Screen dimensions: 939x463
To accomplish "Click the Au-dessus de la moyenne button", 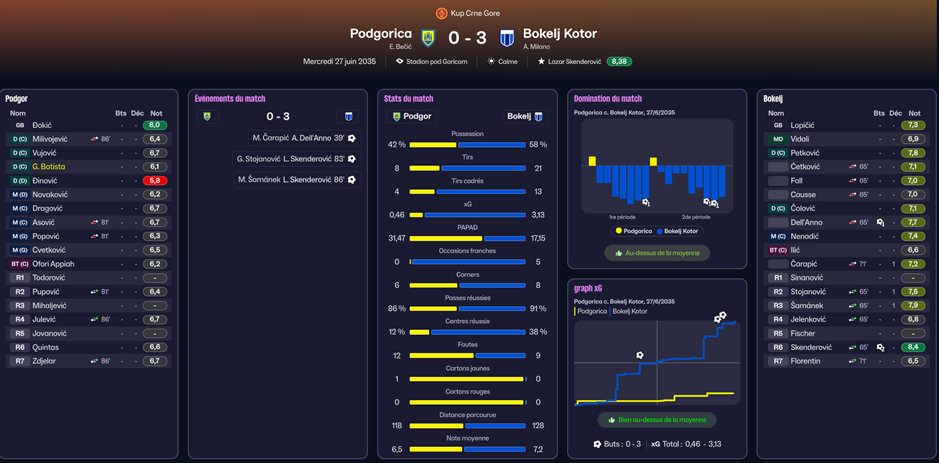I will (657, 253).
